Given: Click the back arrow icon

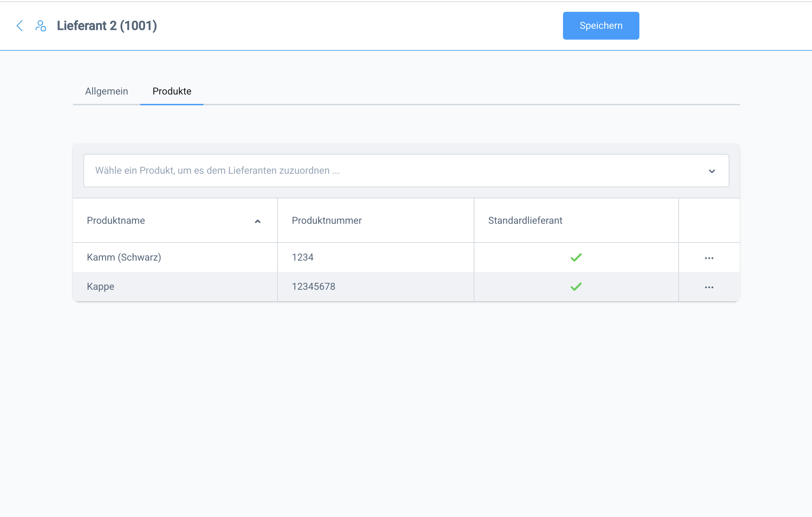Looking at the screenshot, I should click(x=20, y=26).
